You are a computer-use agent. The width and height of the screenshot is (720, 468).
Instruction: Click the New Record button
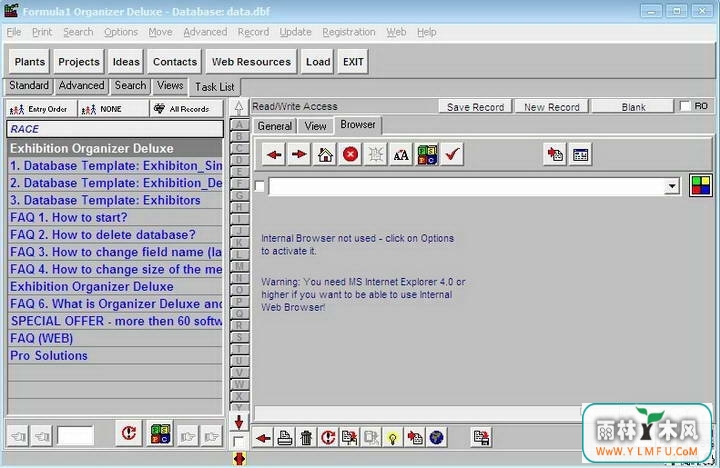pos(551,107)
